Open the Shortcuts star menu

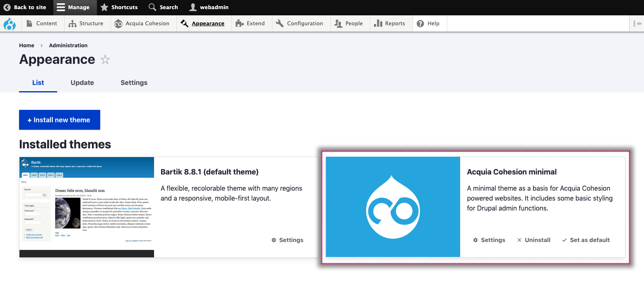(119, 7)
